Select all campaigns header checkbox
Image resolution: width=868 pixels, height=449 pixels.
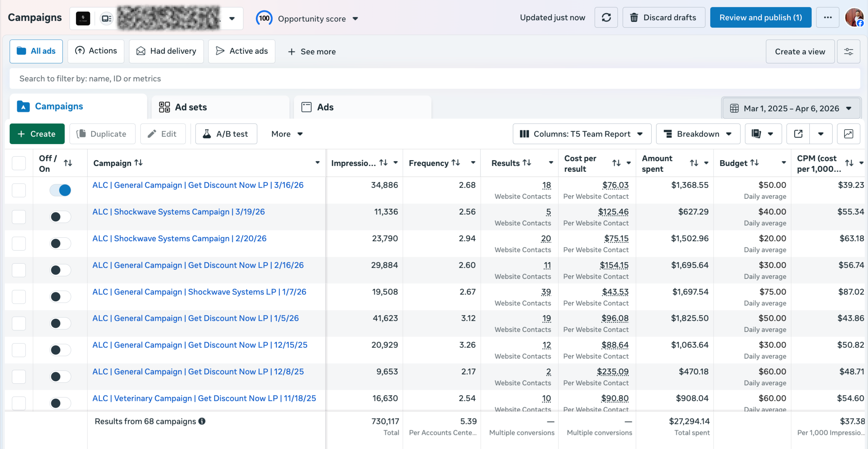point(19,163)
